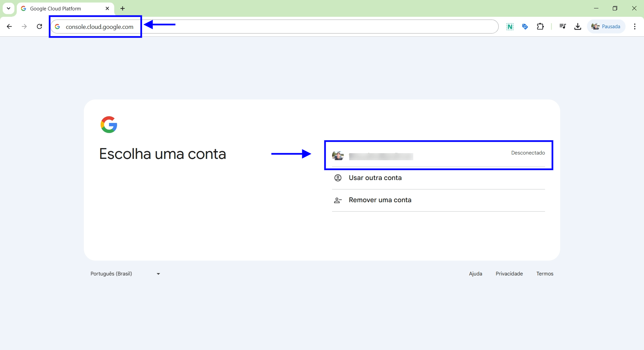Go back to previous page

tap(9, 27)
